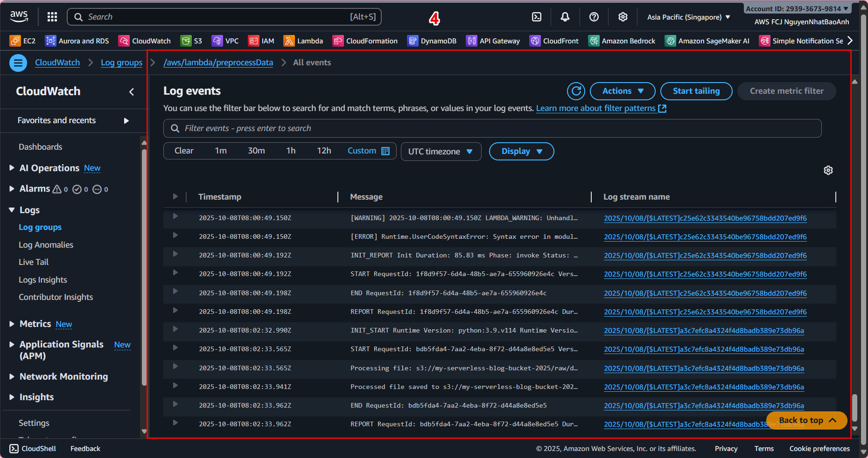The width and height of the screenshot is (868, 458).
Task: Open CloudFormation service shortcut
Action: coord(365,41)
